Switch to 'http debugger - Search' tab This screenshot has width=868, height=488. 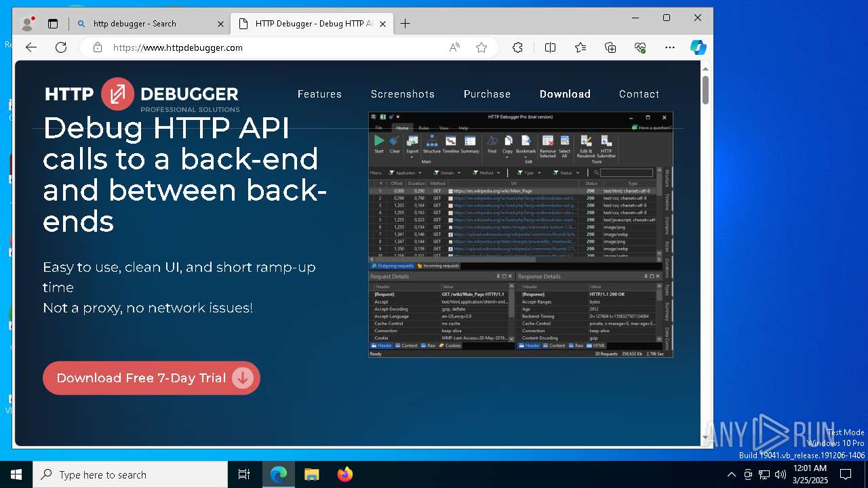[x=149, y=24]
